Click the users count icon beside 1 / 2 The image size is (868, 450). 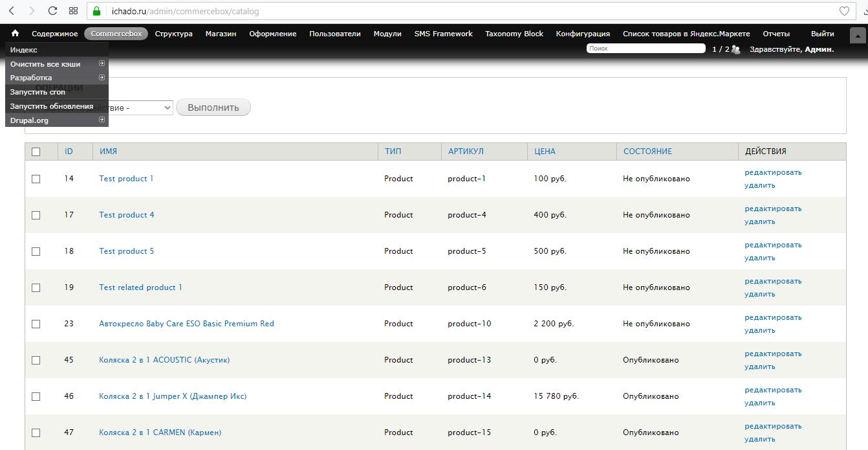click(735, 49)
